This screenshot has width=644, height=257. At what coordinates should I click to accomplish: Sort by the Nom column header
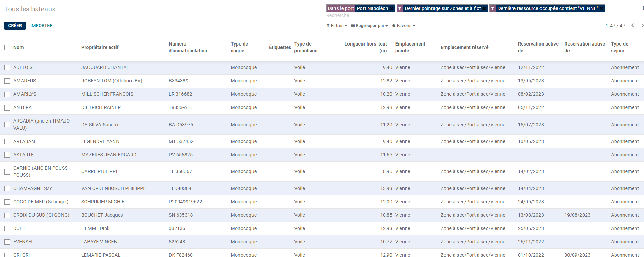[18, 47]
